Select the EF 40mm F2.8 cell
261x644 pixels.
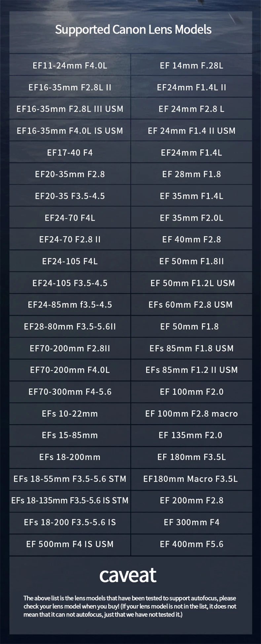point(192,239)
